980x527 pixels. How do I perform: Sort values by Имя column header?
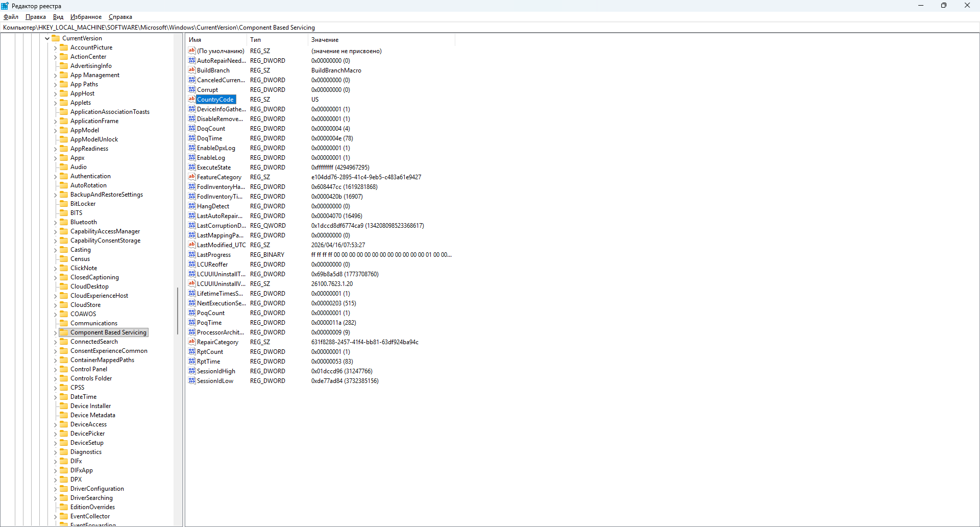(x=216, y=40)
